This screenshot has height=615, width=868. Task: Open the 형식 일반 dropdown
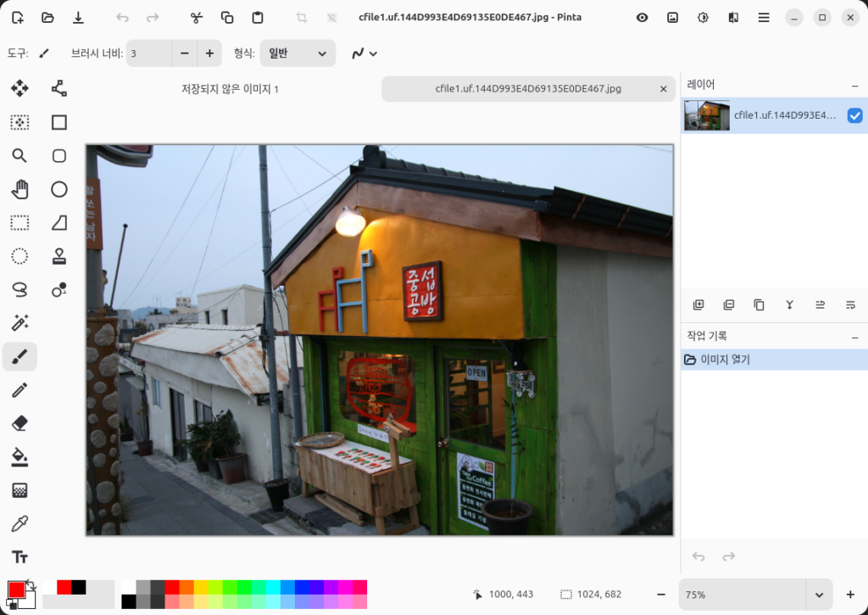(x=298, y=53)
